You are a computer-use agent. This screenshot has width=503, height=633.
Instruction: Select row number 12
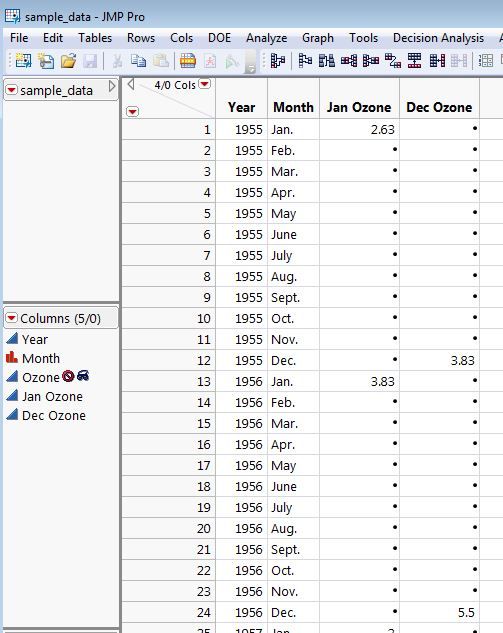tap(169, 360)
